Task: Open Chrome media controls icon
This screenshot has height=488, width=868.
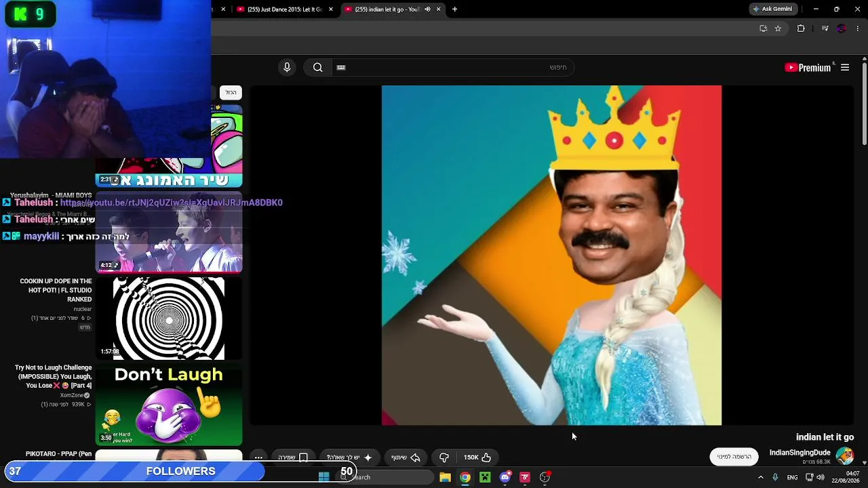Action: click(825, 28)
